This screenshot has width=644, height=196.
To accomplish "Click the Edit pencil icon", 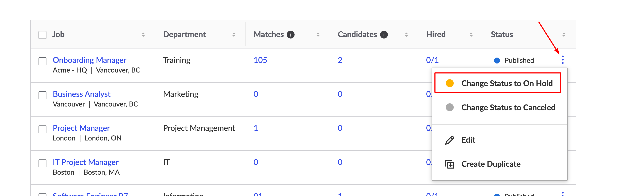I will [x=450, y=140].
